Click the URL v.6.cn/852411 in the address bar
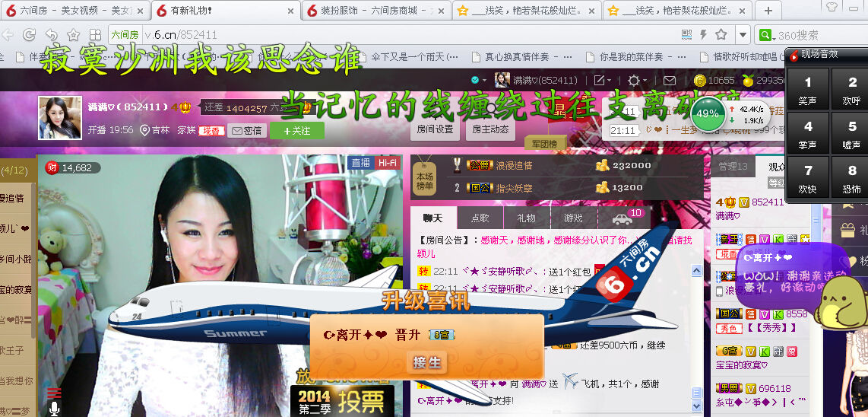This screenshot has height=417, width=868. (180, 35)
